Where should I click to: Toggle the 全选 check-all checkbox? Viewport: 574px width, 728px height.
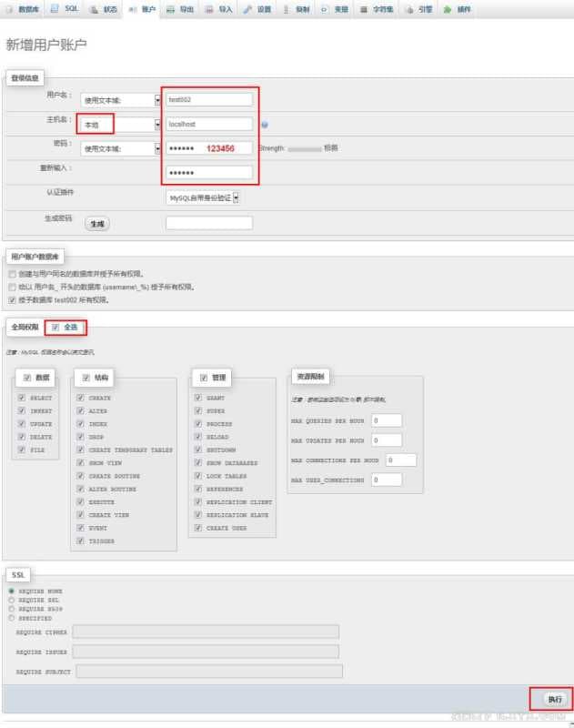tap(56, 327)
